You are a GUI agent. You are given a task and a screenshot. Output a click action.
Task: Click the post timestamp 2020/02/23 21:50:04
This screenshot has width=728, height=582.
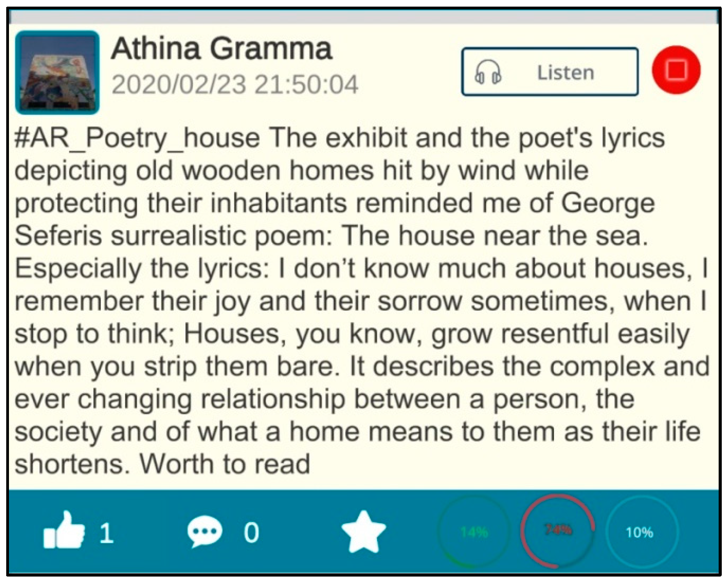[x=234, y=84]
